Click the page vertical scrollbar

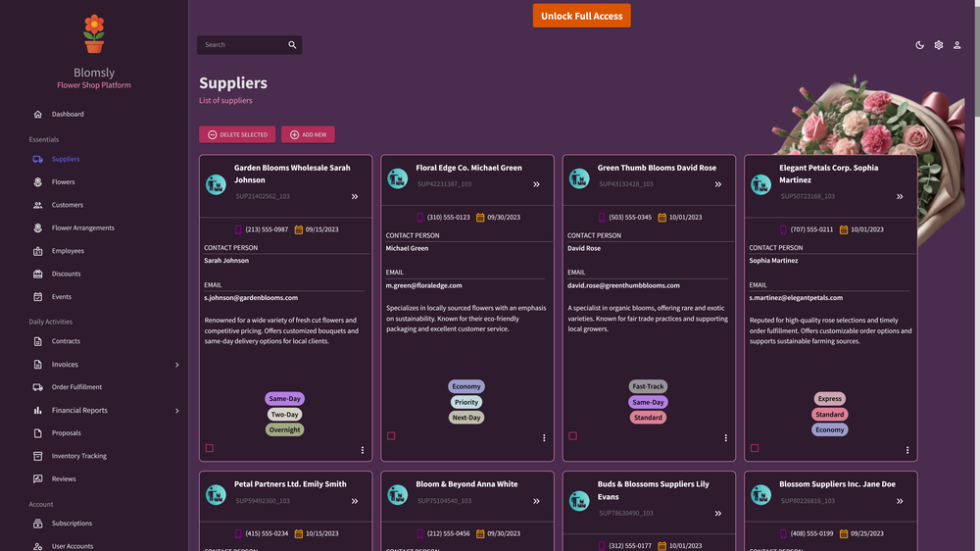(x=976, y=60)
